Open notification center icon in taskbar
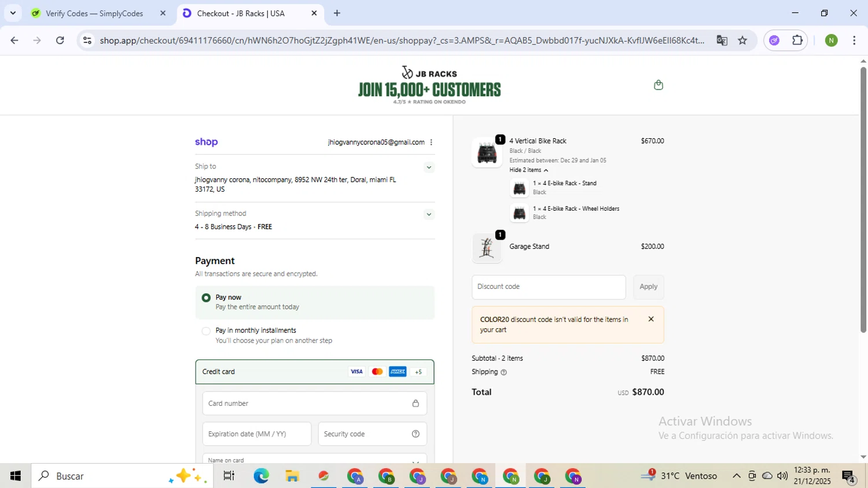The width and height of the screenshot is (868, 488). (849, 477)
